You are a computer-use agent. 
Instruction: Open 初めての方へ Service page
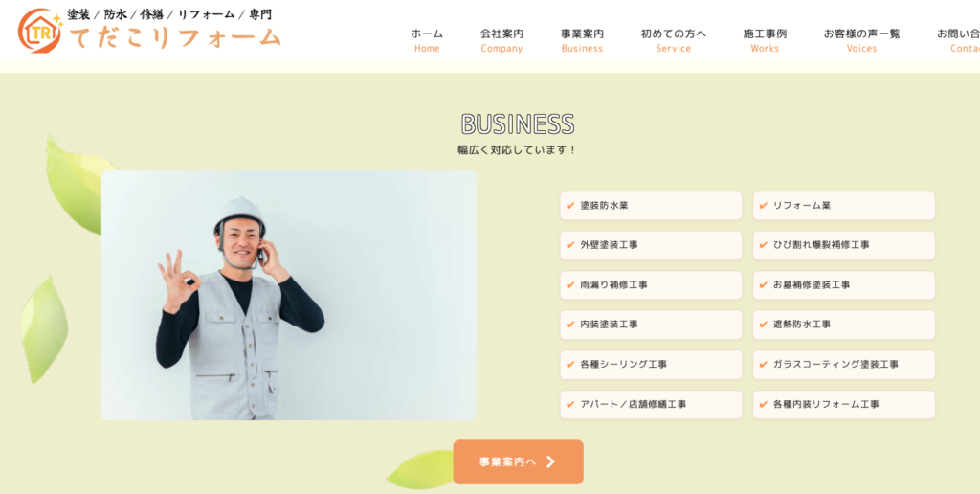tap(674, 40)
